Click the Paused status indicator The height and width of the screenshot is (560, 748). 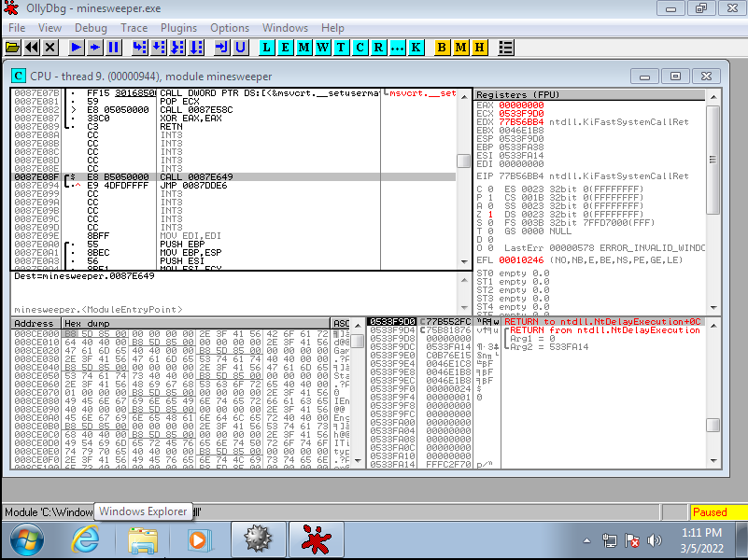[x=718, y=512]
